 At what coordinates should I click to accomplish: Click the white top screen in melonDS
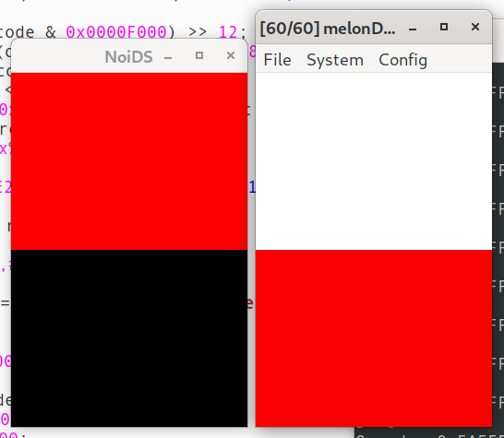click(x=374, y=161)
